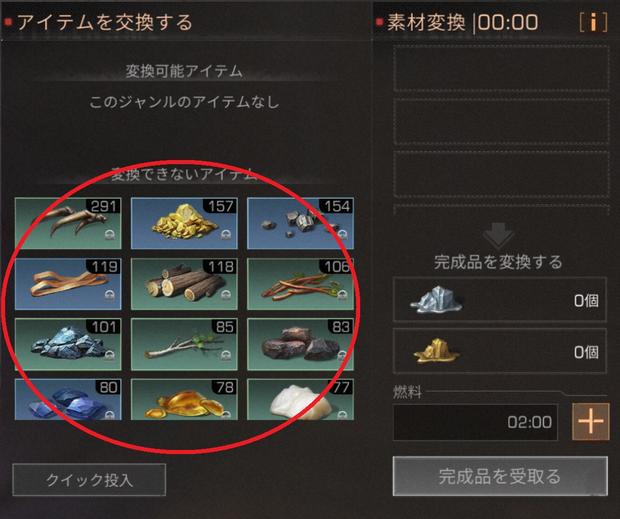The height and width of the screenshot is (519, 620).
Task: Select the blue crystal item with 80
Action: click(x=68, y=399)
